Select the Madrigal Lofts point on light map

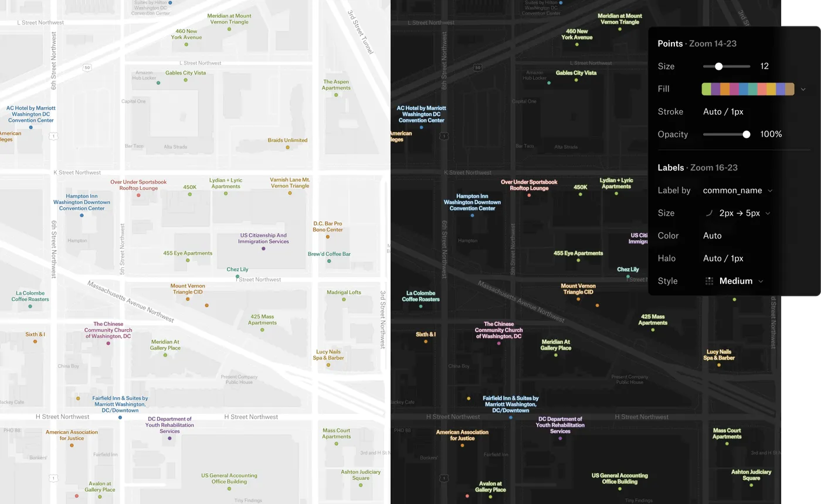(344, 299)
